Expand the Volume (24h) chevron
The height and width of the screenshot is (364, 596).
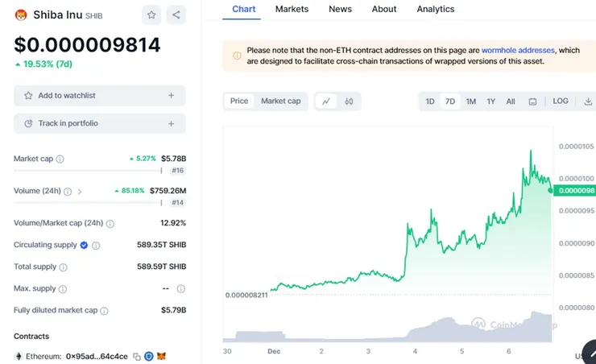click(80, 192)
